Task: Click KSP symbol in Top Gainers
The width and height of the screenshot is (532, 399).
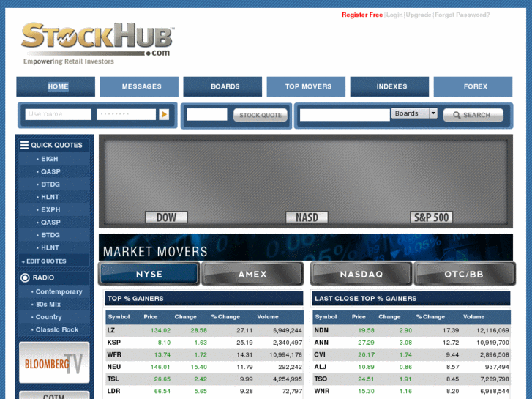Action: pos(113,343)
